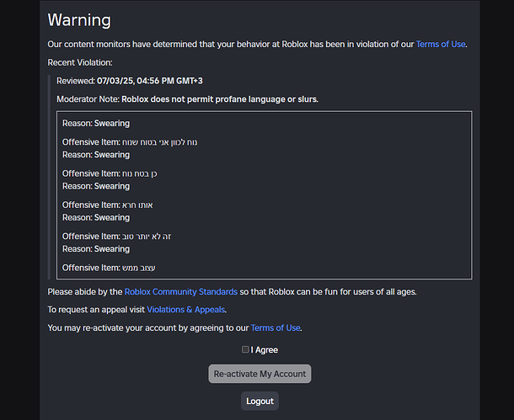Click the "Please abide by the" sentence text
Image resolution: width=514 pixels, height=420 pixels.
pos(84,291)
